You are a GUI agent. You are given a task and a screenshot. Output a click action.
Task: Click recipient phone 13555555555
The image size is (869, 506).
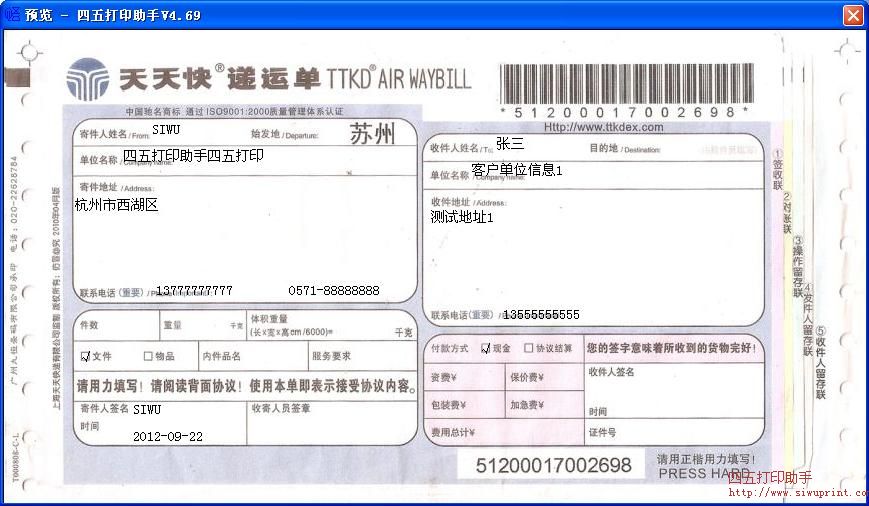(541, 315)
